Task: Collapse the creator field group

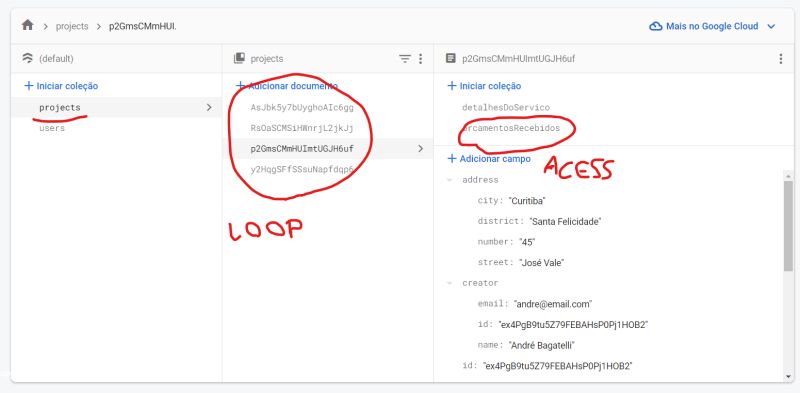Action: 449,283
